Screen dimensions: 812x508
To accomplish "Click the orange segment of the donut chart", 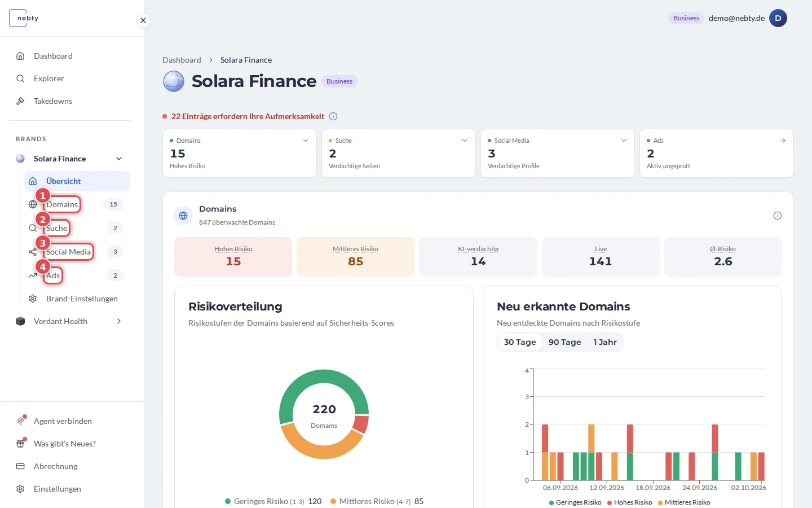I will coord(321,451).
